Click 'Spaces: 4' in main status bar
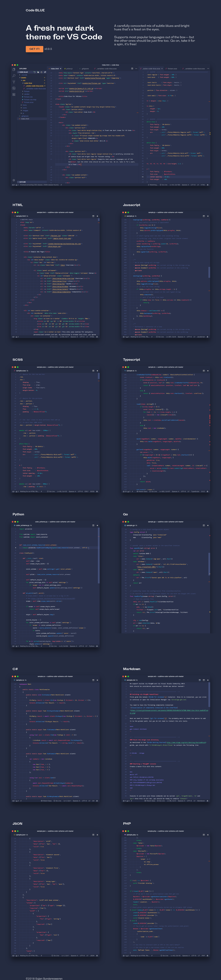 pos(185,185)
